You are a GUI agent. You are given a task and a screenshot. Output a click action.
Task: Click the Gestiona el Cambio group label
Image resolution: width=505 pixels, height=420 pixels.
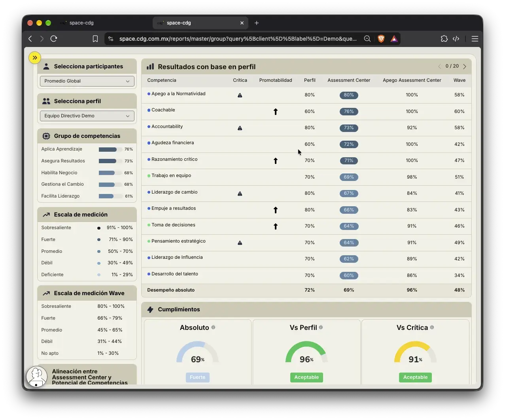click(x=62, y=184)
